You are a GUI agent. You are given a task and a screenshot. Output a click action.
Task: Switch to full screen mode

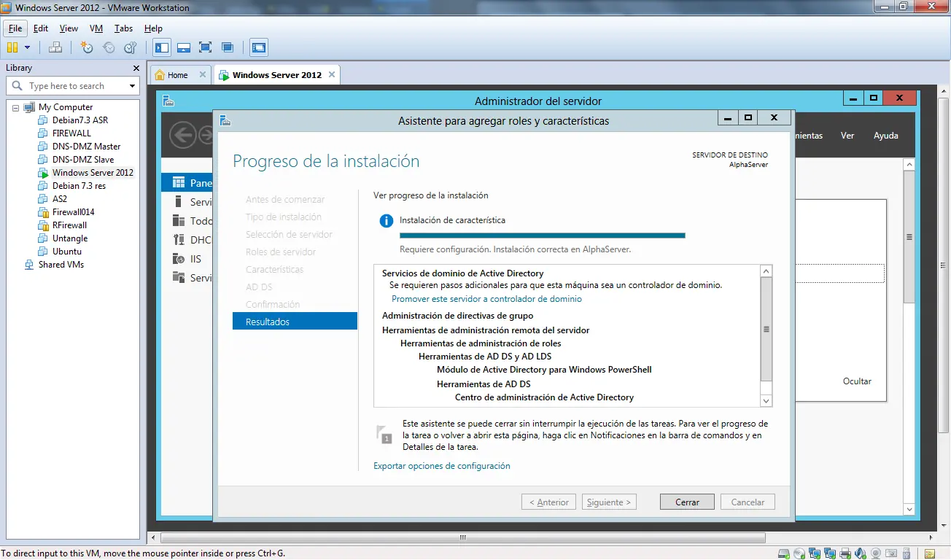[x=206, y=47]
